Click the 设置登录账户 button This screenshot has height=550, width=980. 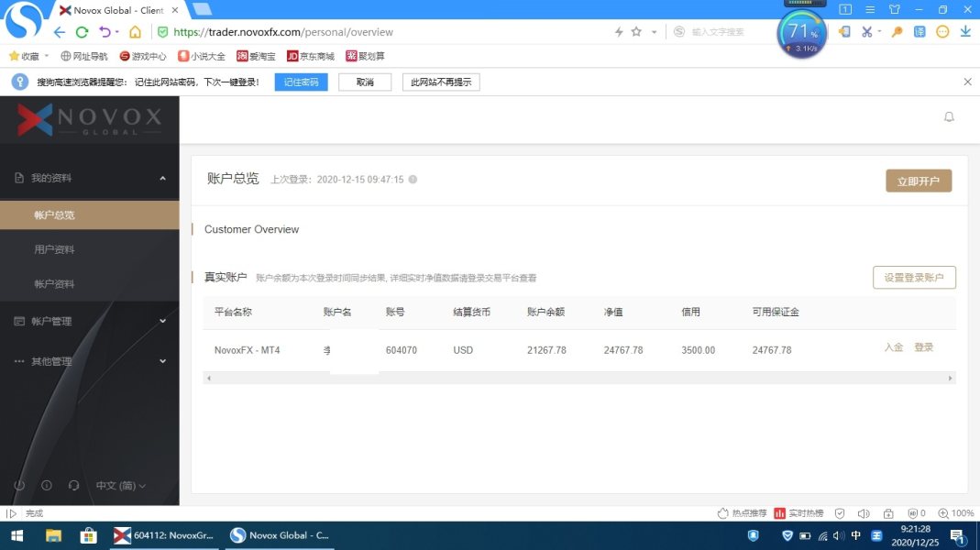(x=914, y=277)
